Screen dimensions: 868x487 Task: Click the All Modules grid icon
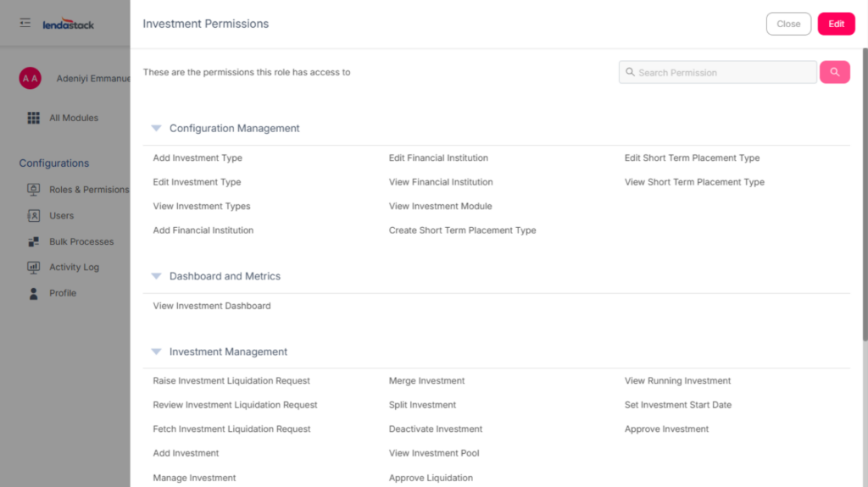(34, 118)
